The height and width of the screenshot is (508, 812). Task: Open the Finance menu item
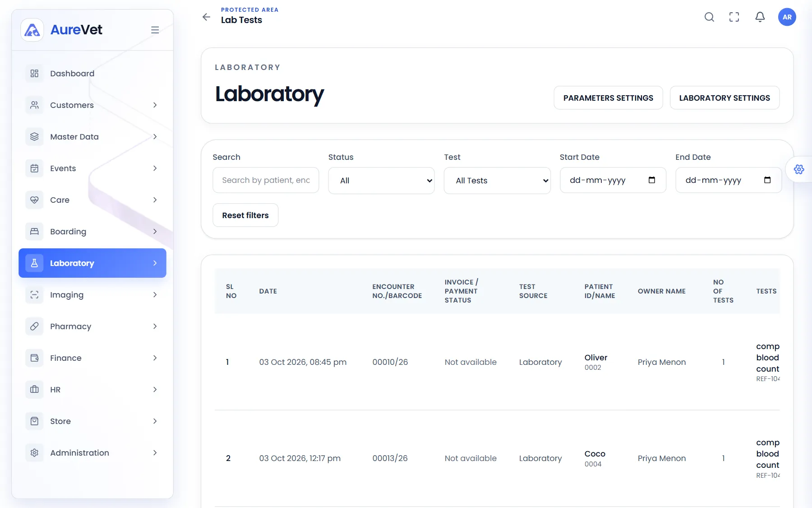[x=92, y=358]
